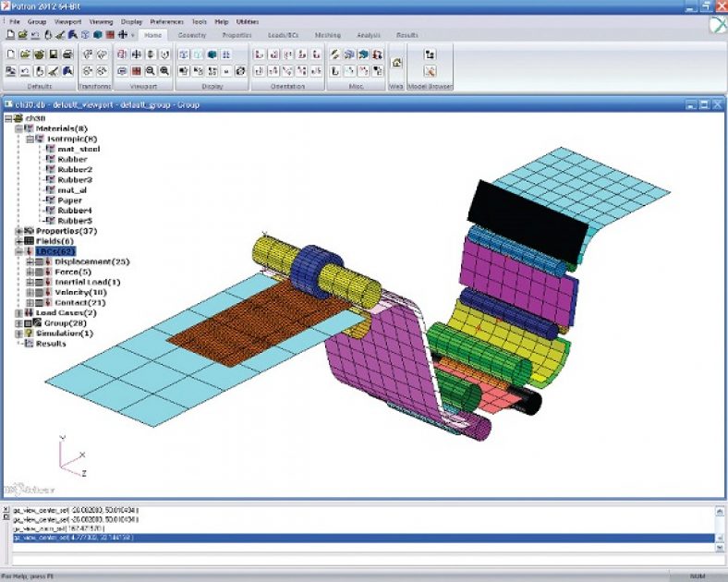Toggle the checkbox beside Group(28)
This screenshot has height=582, width=728.
click(28, 323)
